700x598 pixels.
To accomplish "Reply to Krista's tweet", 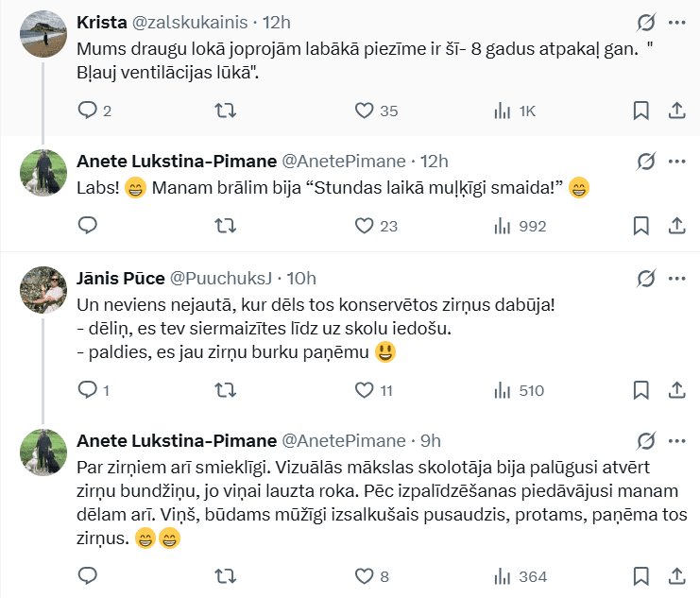I will [x=88, y=111].
